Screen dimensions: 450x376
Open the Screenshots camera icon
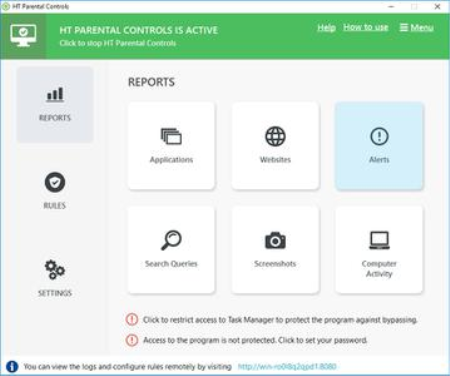point(275,240)
